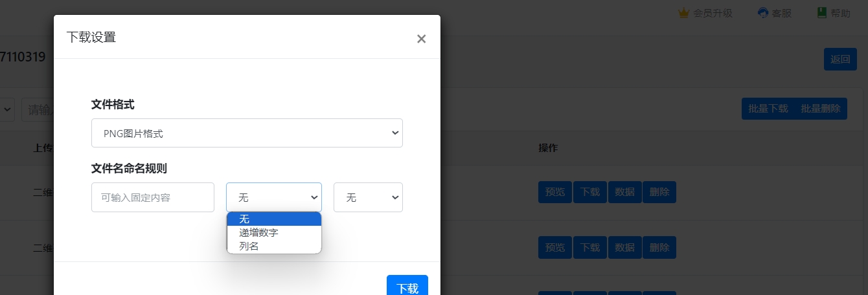Click the green 帮助 help book icon

coord(822,13)
